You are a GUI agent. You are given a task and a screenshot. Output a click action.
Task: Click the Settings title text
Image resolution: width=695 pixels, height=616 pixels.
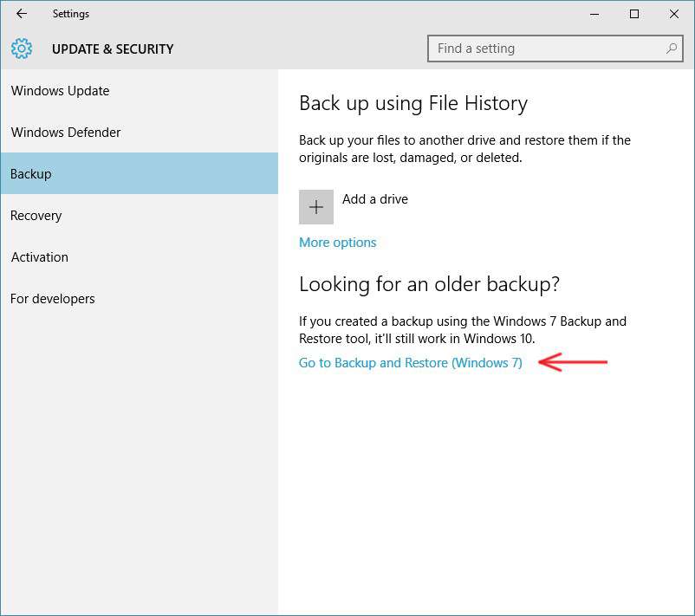(x=71, y=14)
